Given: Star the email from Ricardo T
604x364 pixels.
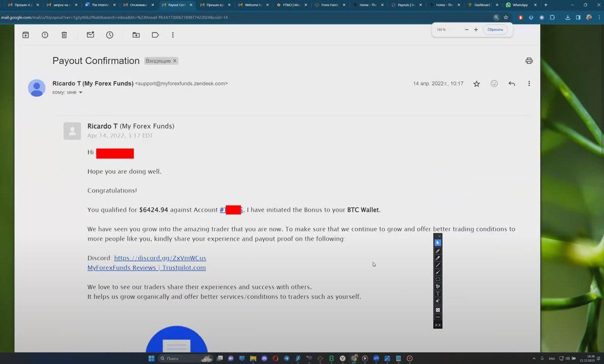Looking at the screenshot, I should (476, 84).
